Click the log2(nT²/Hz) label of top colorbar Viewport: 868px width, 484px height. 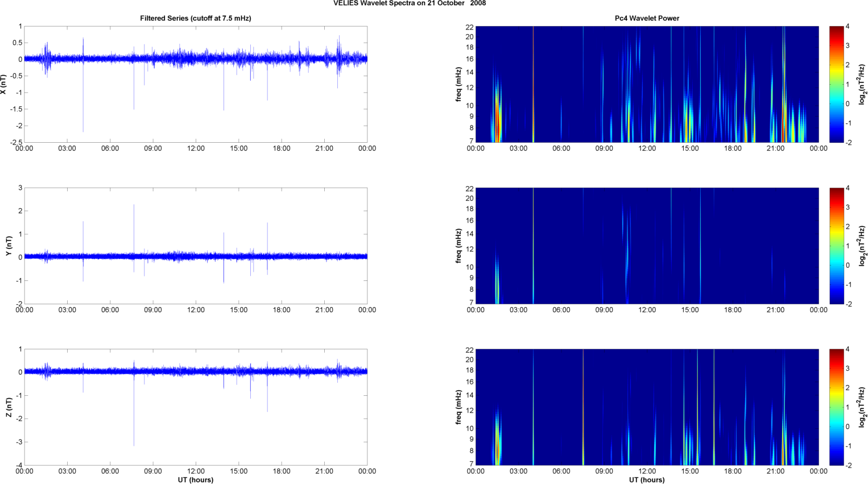pyautogui.click(x=862, y=84)
